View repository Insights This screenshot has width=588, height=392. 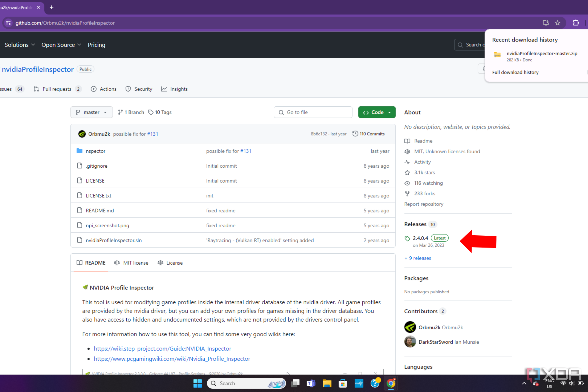[179, 89]
